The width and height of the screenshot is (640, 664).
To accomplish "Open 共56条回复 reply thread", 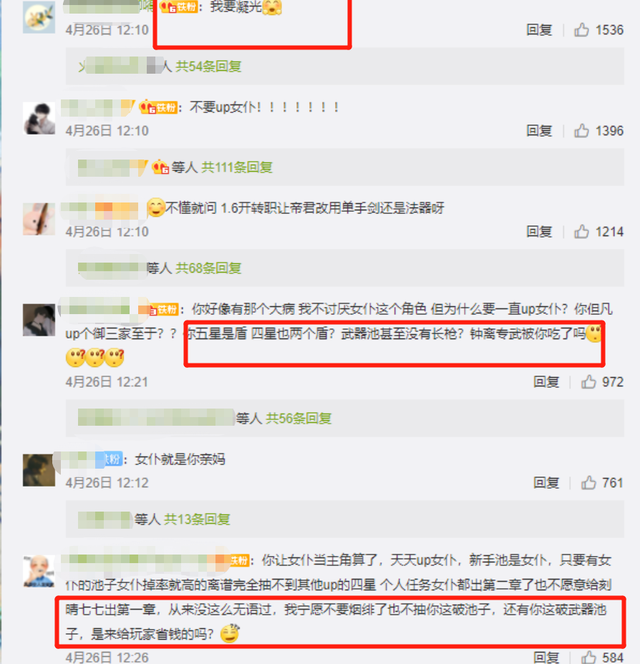I will [x=298, y=418].
